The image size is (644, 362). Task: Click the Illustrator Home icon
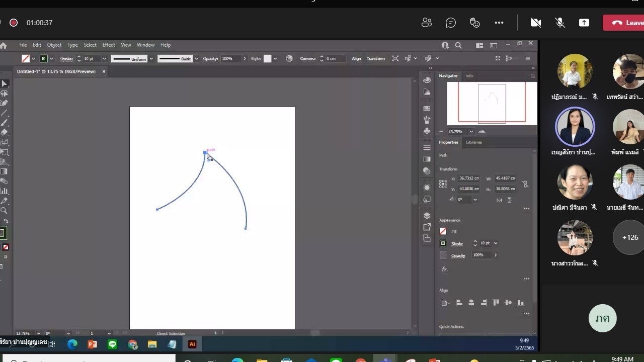coord(3,46)
